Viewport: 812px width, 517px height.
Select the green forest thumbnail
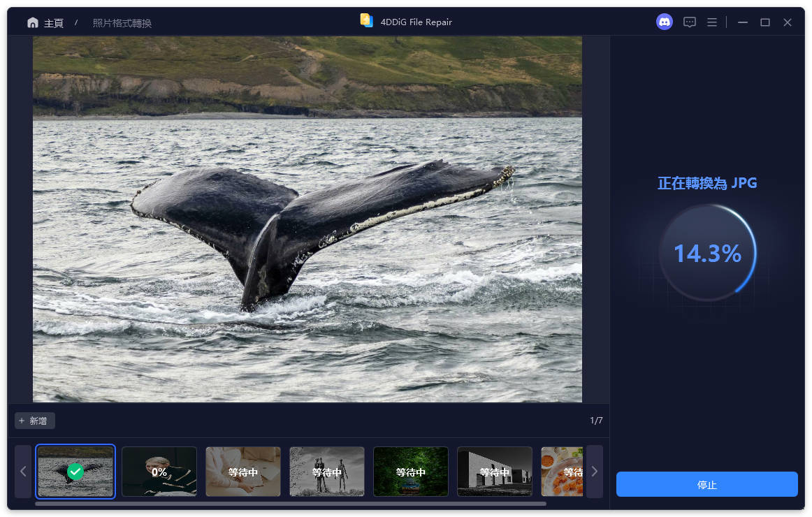(411, 472)
